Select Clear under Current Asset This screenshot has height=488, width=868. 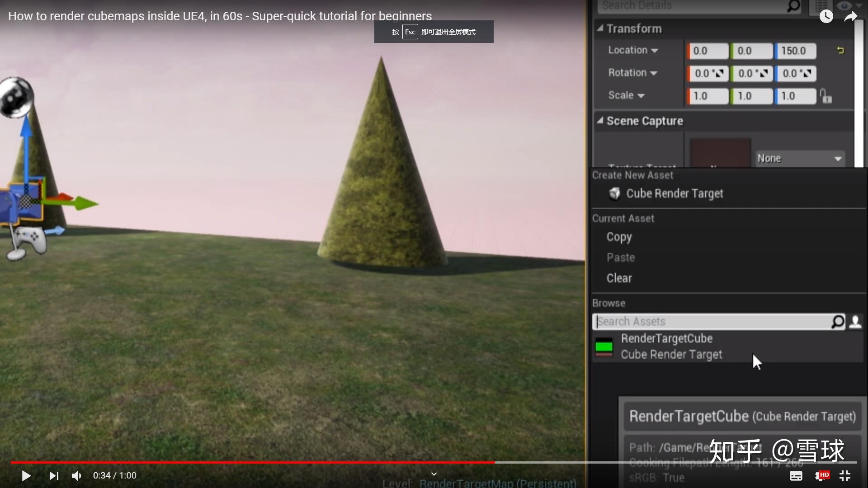click(x=618, y=277)
